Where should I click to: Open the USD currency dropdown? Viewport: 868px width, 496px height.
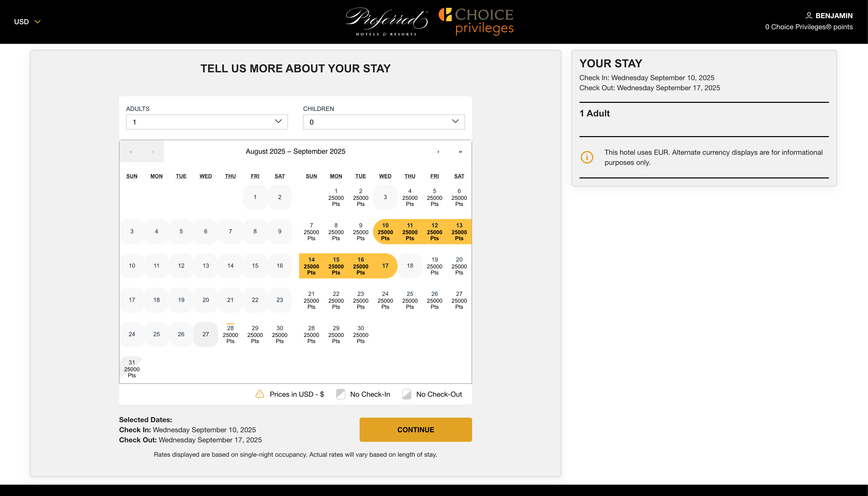pos(27,22)
